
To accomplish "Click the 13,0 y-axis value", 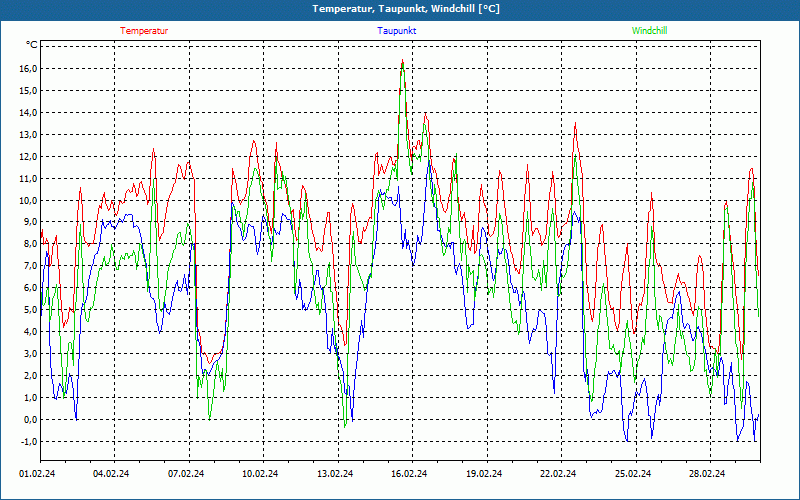I will pyautogui.click(x=28, y=134).
